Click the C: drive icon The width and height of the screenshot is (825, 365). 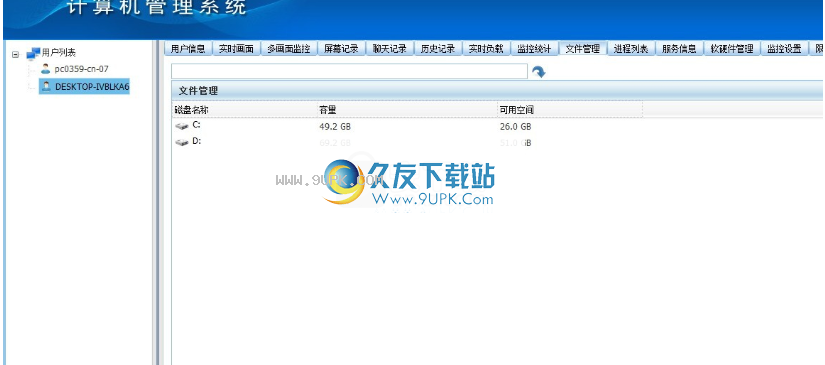pos(182,126)
